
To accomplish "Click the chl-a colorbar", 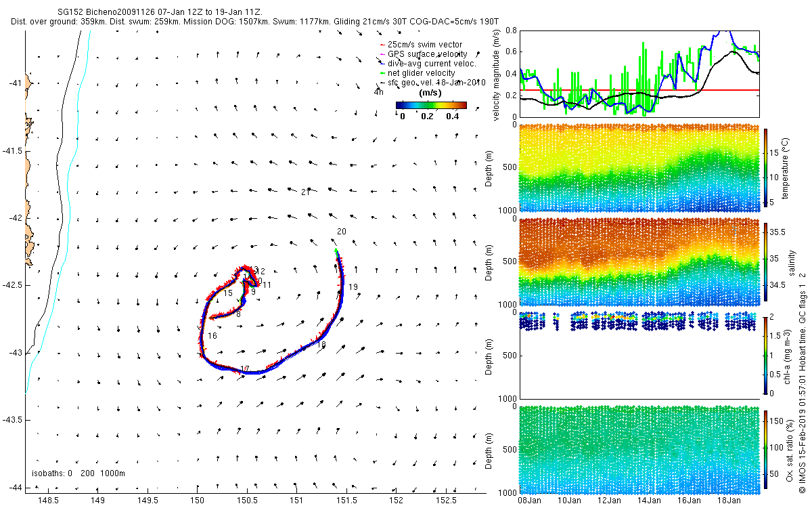I will point(766,354).
